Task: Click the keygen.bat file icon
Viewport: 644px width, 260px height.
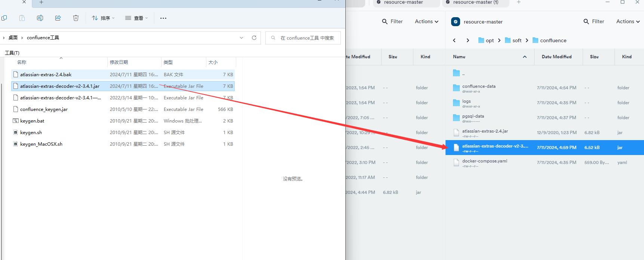Action: [x=16, y=121]
